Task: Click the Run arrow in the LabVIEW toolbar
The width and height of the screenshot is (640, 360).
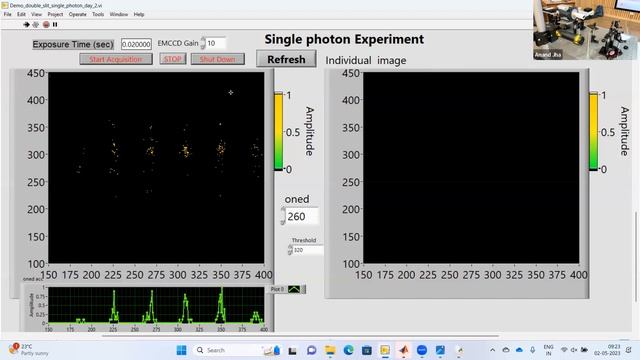Action: [x=27, y=24]
